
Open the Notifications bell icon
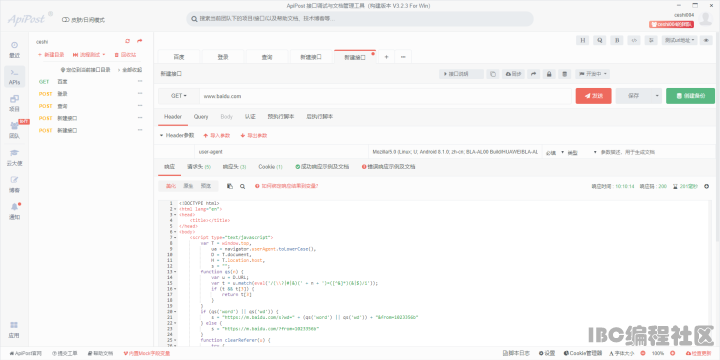click(14, 207)
